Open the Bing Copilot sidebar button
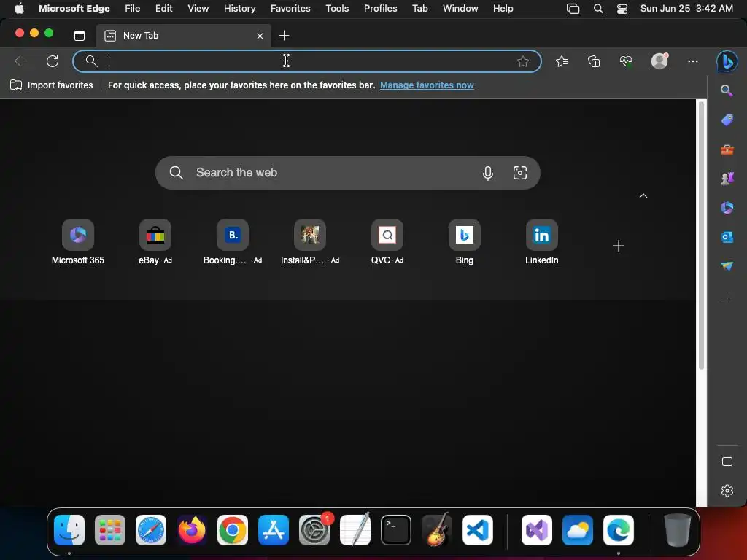The width and height of the screenshot is (747, 560). click(x=727, y=61)
